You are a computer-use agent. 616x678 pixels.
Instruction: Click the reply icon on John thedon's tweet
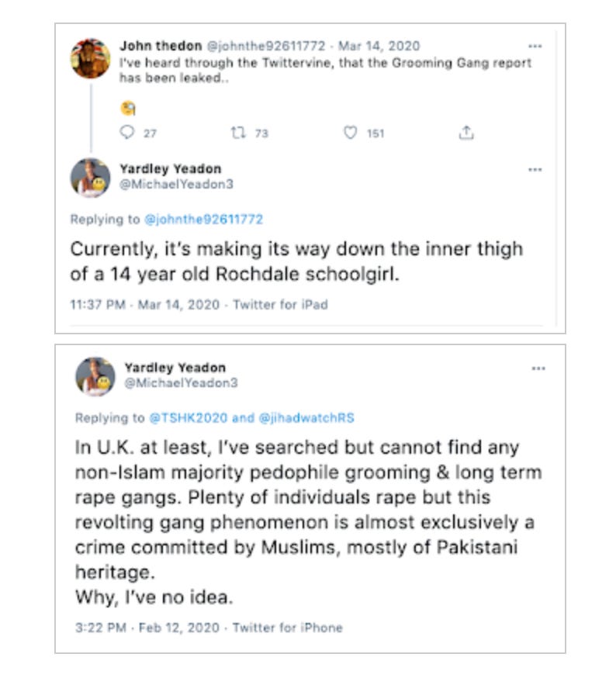(125, 133)
